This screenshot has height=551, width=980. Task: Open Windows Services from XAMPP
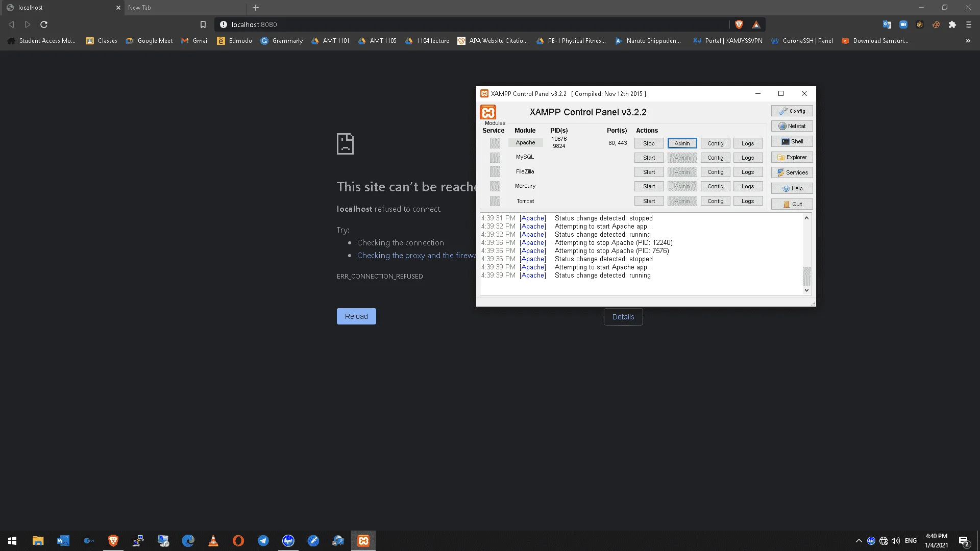(792, 172)
